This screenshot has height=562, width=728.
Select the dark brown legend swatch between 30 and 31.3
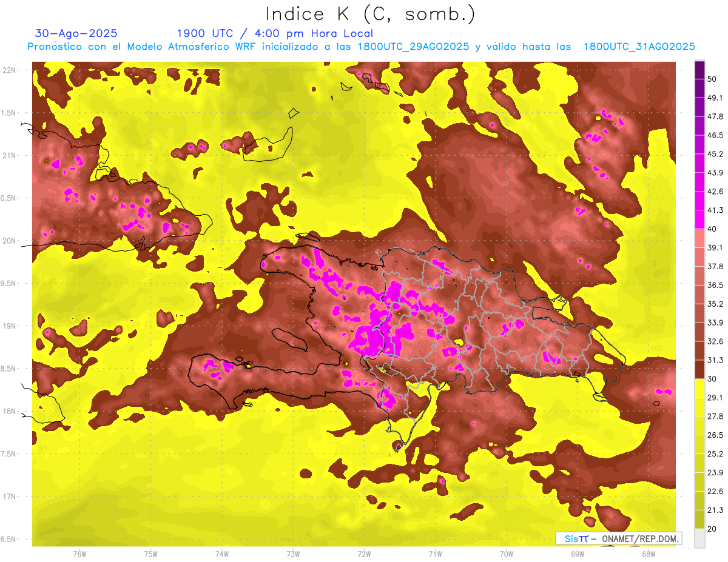click(699, 369)
